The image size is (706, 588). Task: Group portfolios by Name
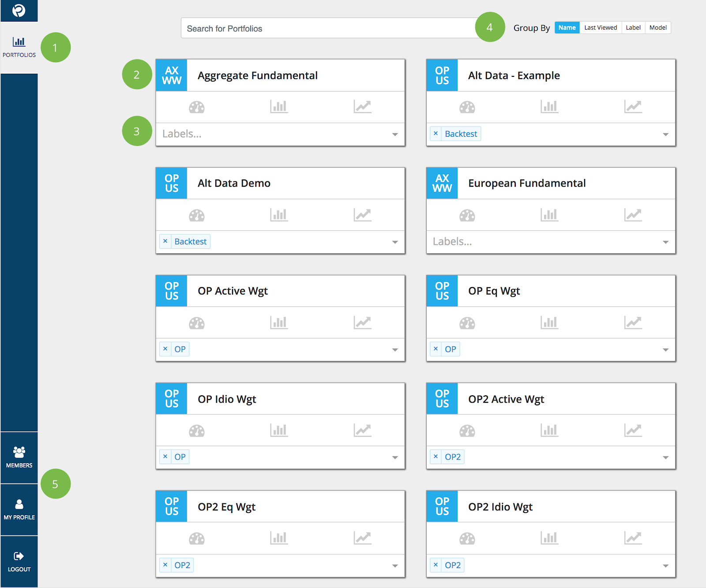tap(567, 27)
